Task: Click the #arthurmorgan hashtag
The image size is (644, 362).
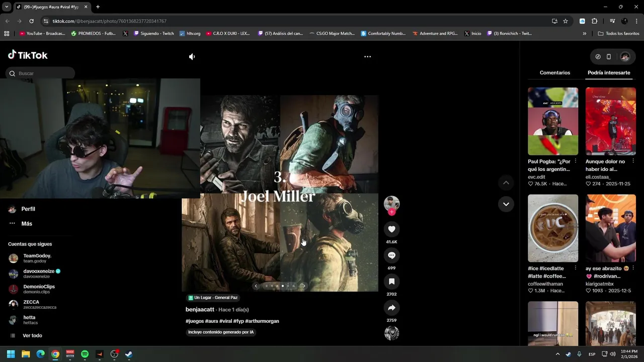Action: (x=262, y=321)
